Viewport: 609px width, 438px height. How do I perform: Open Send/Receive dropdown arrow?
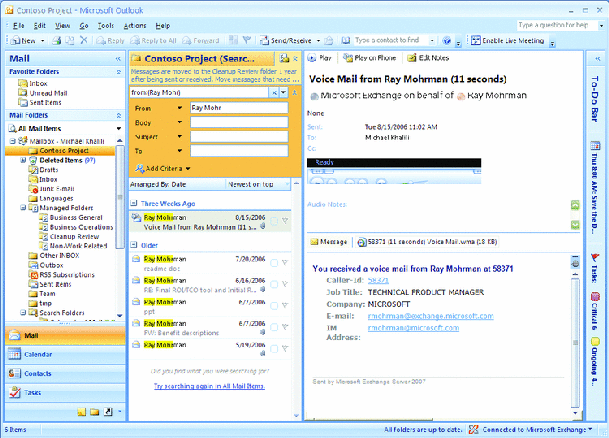pos(318,40)
